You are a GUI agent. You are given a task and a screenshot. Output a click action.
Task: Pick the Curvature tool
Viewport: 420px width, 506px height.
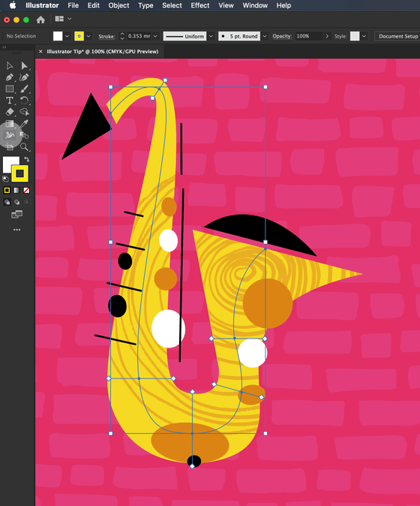(24, 77)
